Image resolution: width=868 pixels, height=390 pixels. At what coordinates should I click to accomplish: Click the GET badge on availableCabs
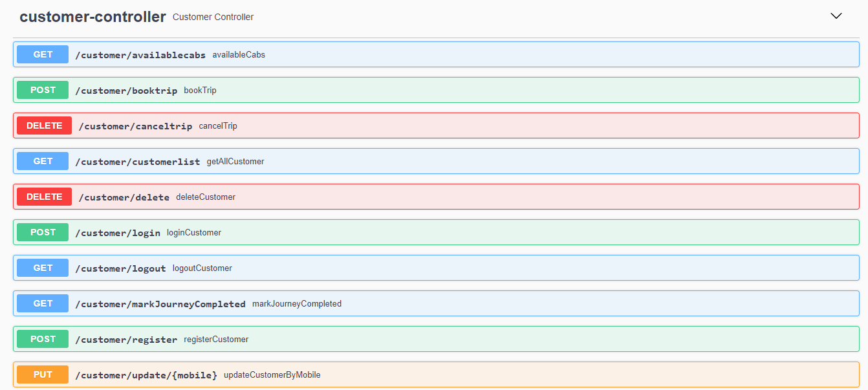(x=42, y=54)
